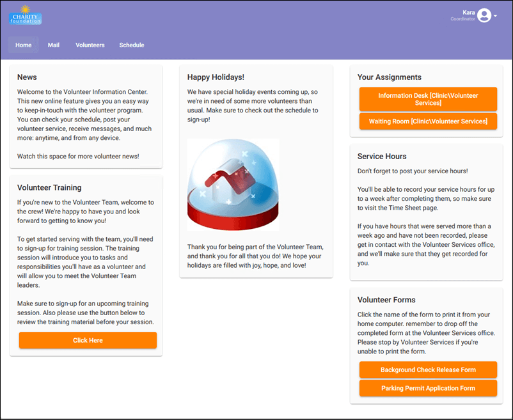The image size is (513, 420).
Task: Select the Volunteer Training heading
Action: 48,187
